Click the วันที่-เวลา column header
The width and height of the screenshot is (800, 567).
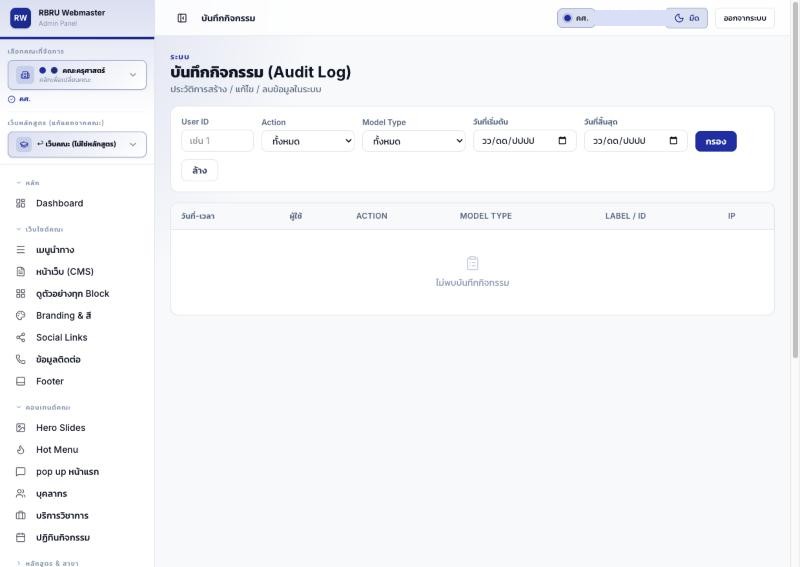point(198,216)
